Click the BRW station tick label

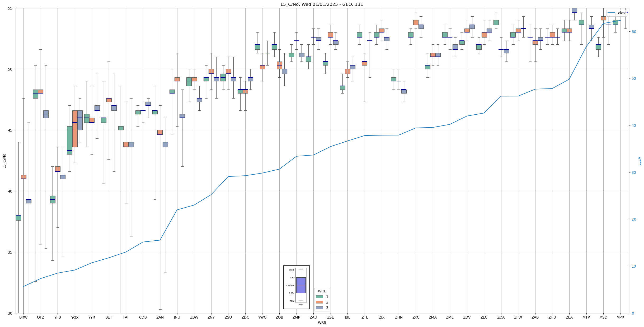23,317
